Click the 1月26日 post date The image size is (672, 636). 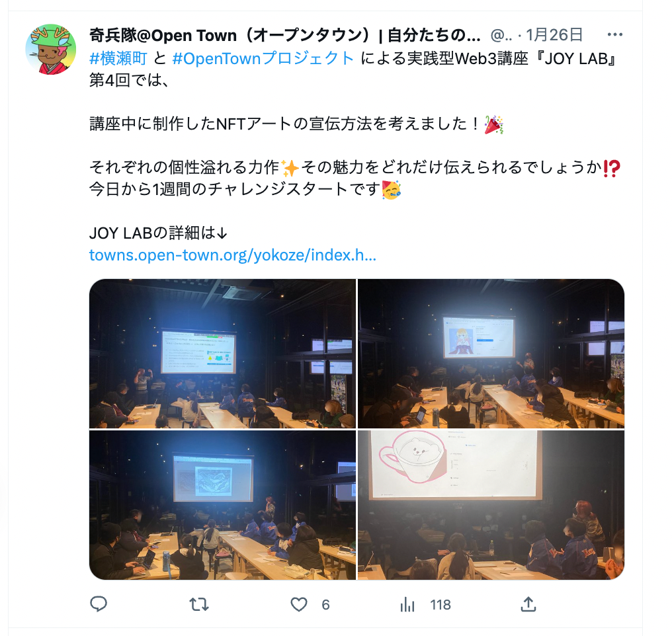pos(554,34)
